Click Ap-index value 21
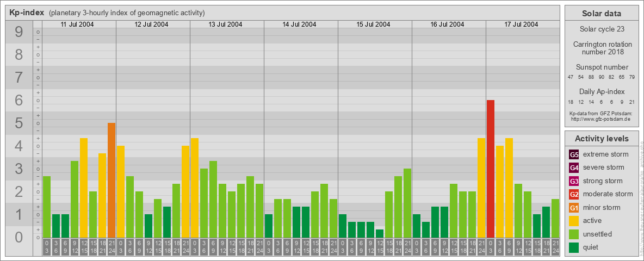 click(632, 102)
